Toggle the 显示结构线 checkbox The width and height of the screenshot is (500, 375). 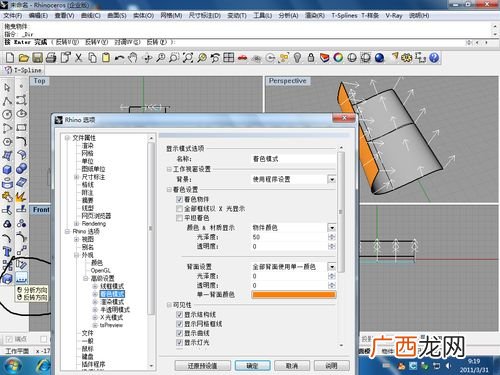(179, 315)
